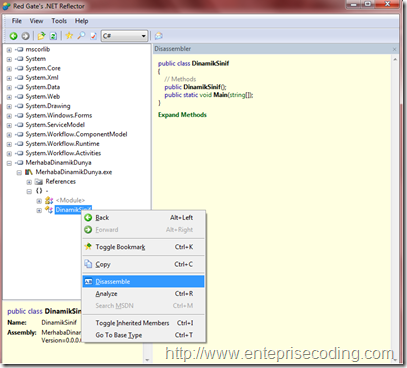This screenshot has width=407, height=368.
Task: Choose Back in the context menu
Action: [x=143, y=218]
